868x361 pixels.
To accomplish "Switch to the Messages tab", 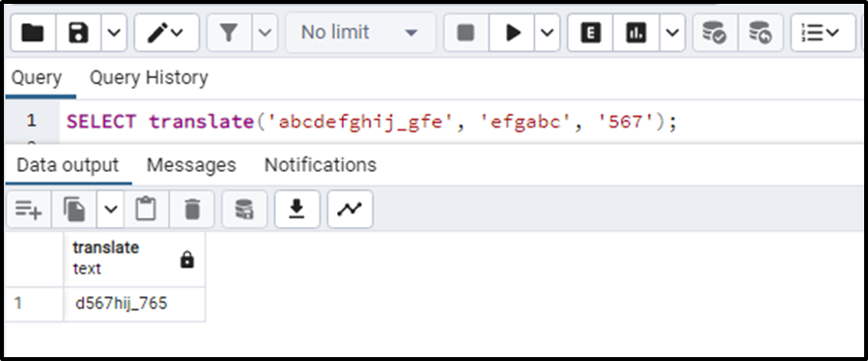I will coord(191,165).
